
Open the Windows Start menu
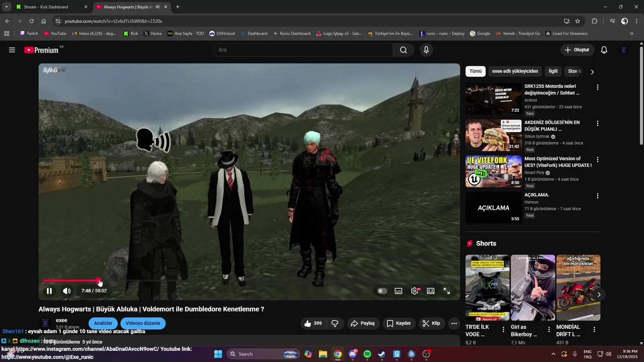[218, 354]
